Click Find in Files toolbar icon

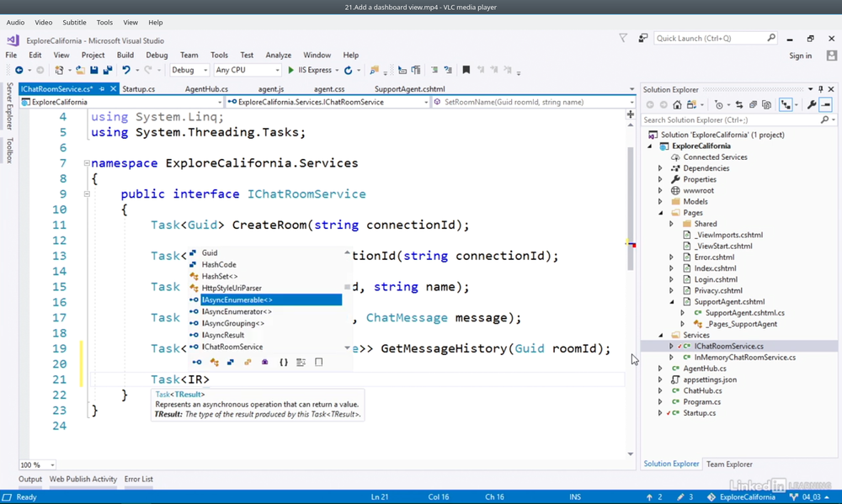(x=375, y=70)
